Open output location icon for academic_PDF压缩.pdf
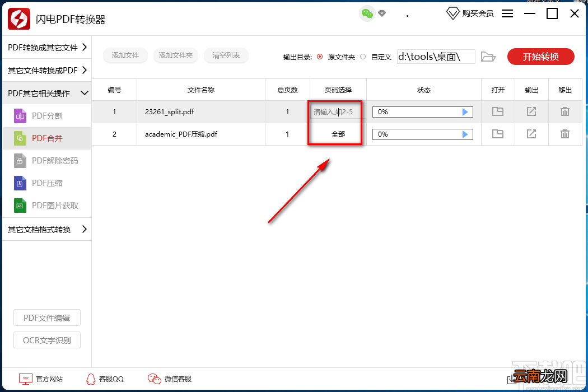This screenshot has width=588, height=392. 531,134
